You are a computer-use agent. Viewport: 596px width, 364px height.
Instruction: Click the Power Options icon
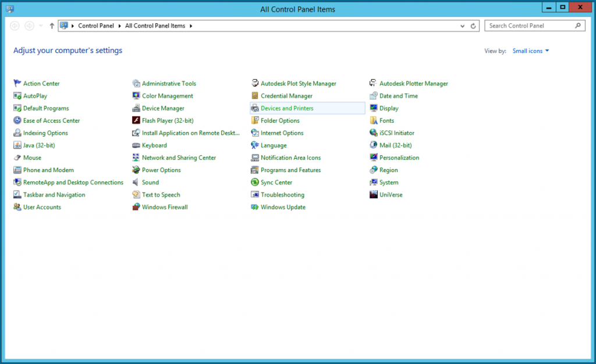136,170
